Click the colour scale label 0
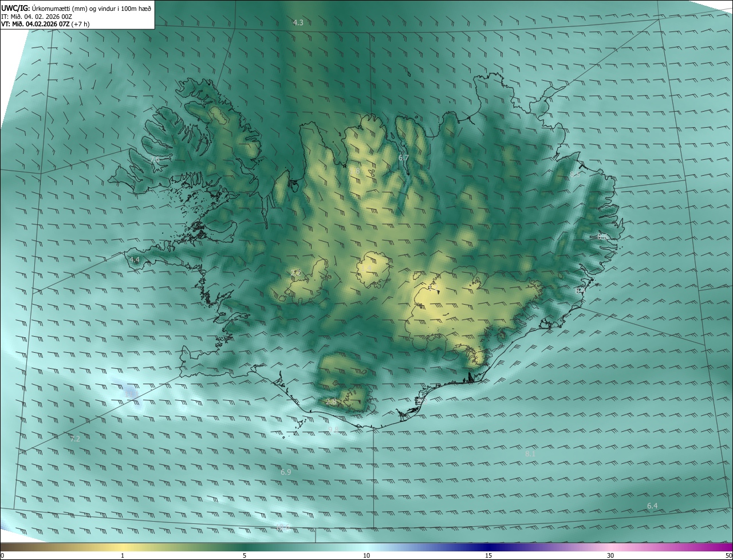 tap(2, 555)
